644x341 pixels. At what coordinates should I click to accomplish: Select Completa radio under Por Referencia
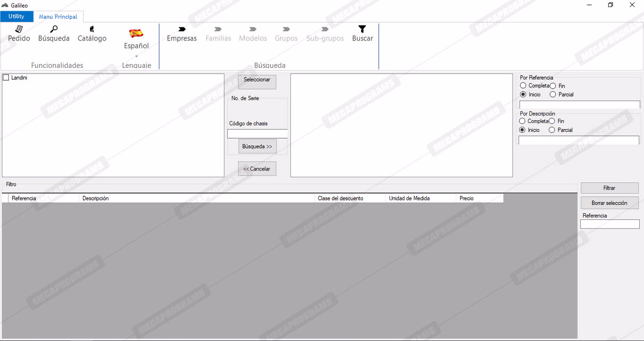click(523, 86)
